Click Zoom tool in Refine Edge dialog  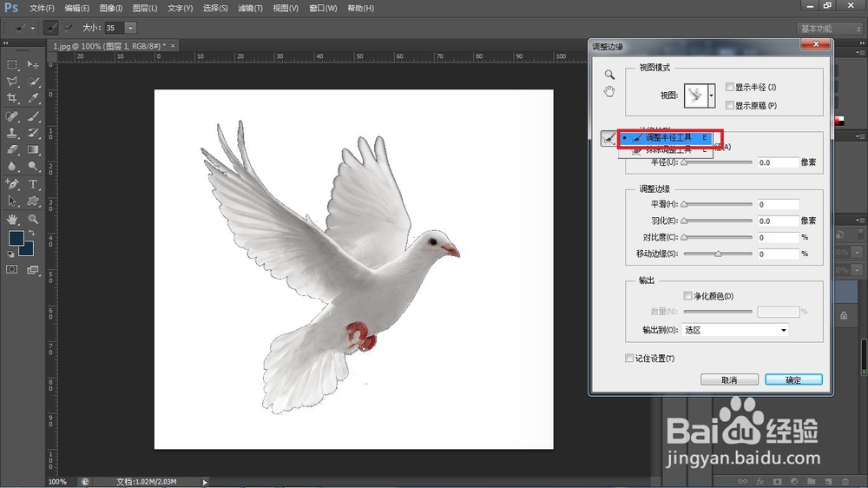(609, 75)
